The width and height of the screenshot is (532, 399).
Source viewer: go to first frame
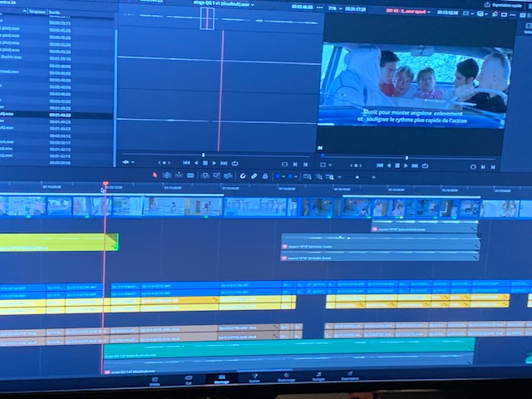(x=186, y=163)
